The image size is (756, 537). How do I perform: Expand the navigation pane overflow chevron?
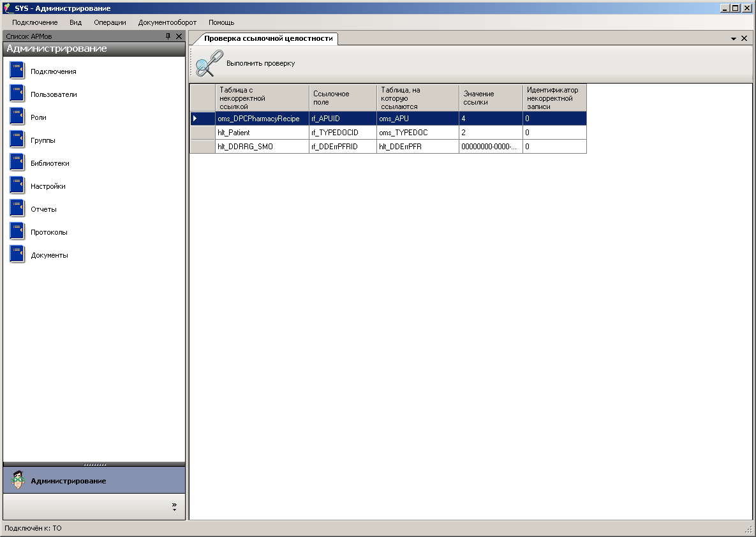[174, 506]
